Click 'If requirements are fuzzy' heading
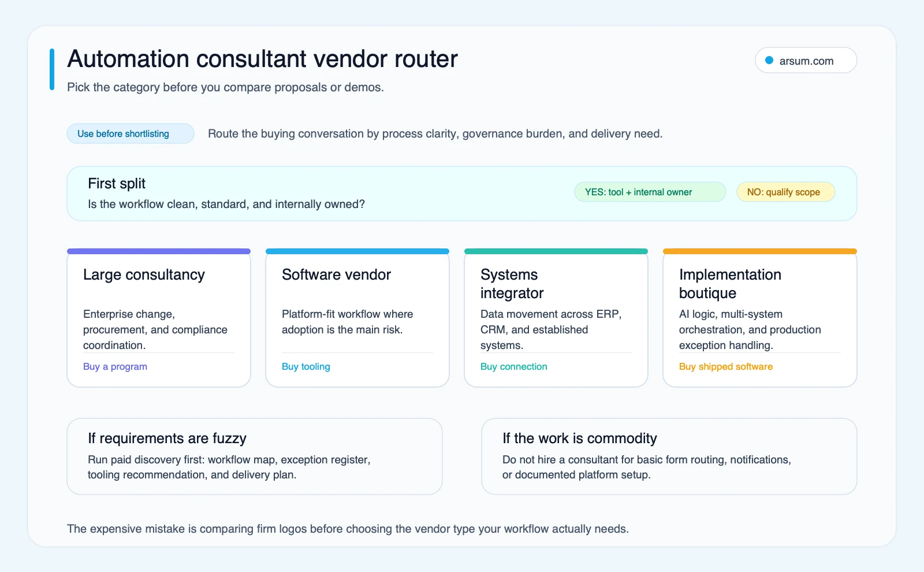This screenshot has height=572, width=924. [167, 438]
